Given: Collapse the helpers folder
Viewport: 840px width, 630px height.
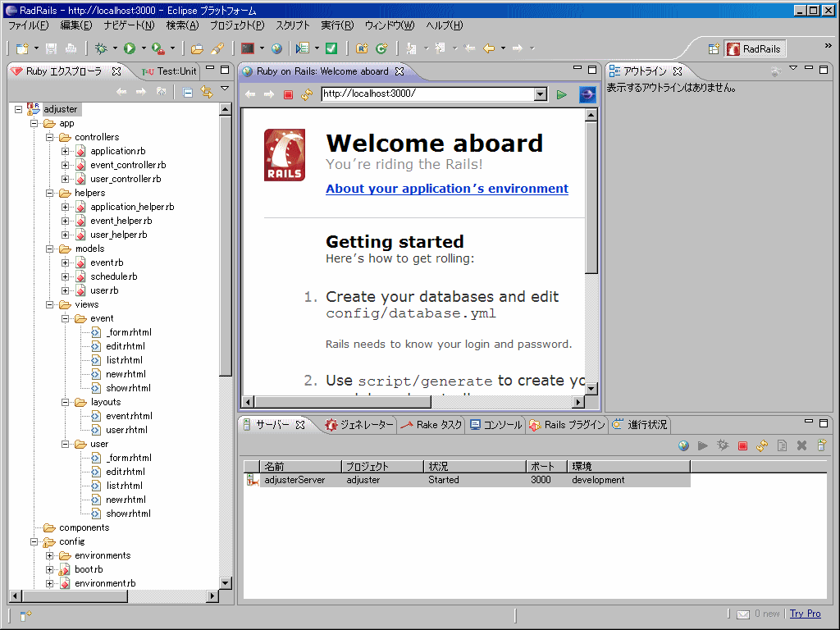Looking at the screenshot, I should pos(50,193).
